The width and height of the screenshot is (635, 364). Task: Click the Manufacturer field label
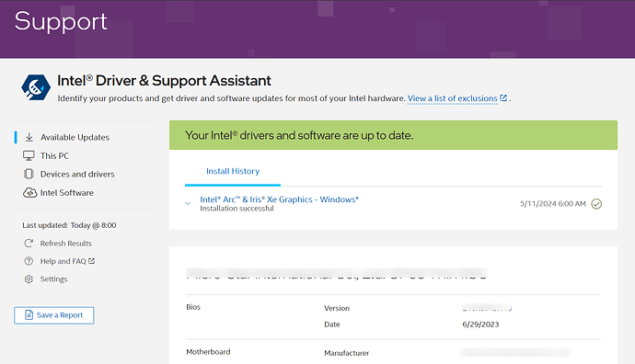tap(346, 353)
